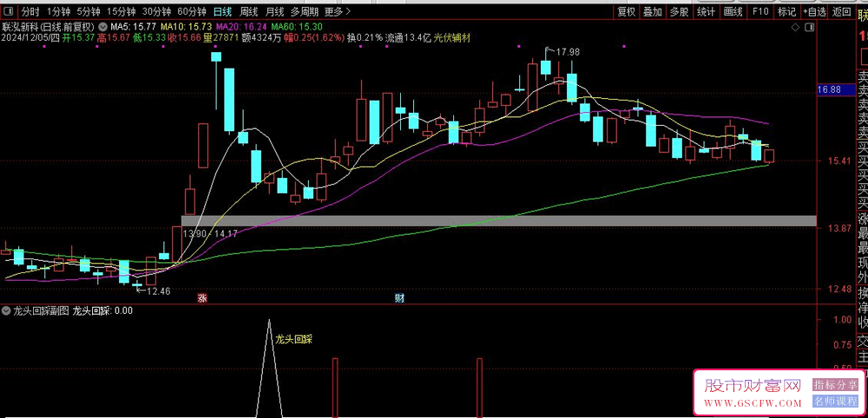Click the gray 13.90-14.17 gap band

[x=498, y=221]
